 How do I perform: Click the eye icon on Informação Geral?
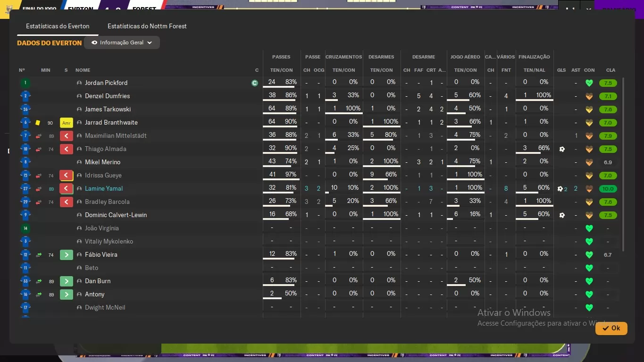click(x=94, y=42)
